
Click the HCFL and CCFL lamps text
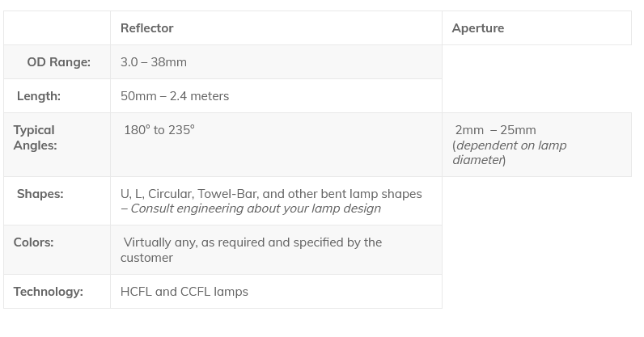(x=184, y=292)
